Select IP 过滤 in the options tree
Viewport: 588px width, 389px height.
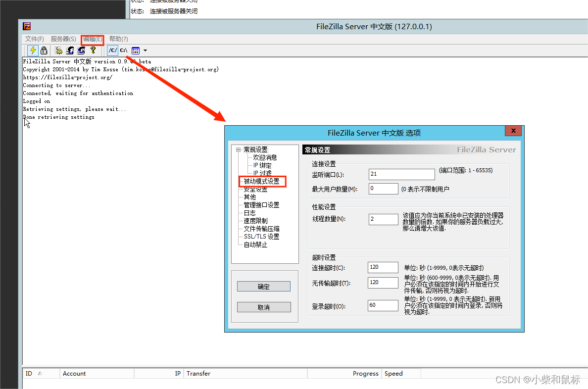tap(262, 173)
